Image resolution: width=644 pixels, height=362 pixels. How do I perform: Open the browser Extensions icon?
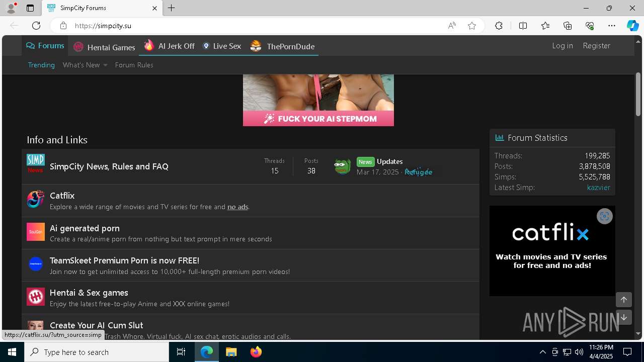tap(499, 26)
